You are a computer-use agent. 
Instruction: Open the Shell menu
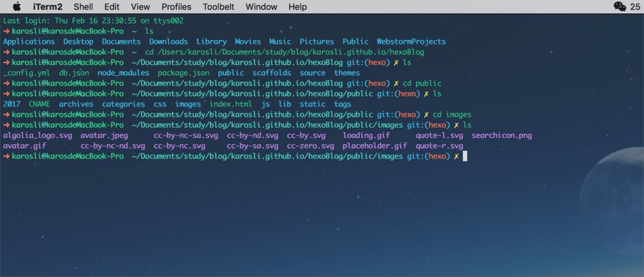click(x=83, y=7)
